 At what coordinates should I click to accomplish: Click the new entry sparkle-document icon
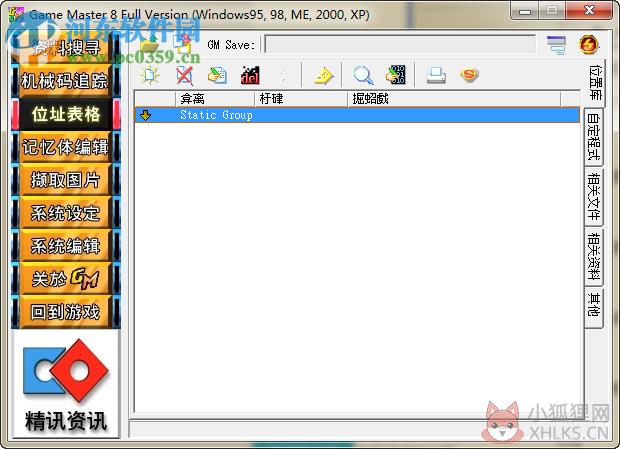150,75
